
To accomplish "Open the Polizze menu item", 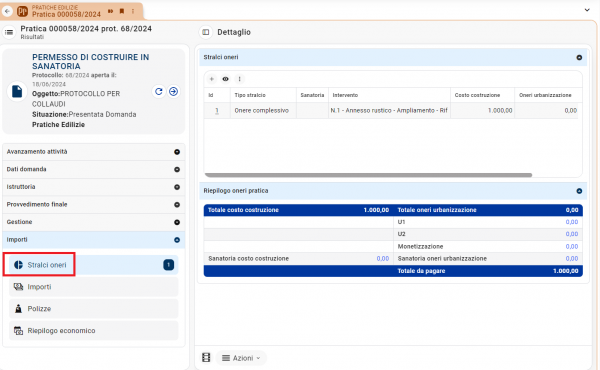I will (x=93, y=309).
